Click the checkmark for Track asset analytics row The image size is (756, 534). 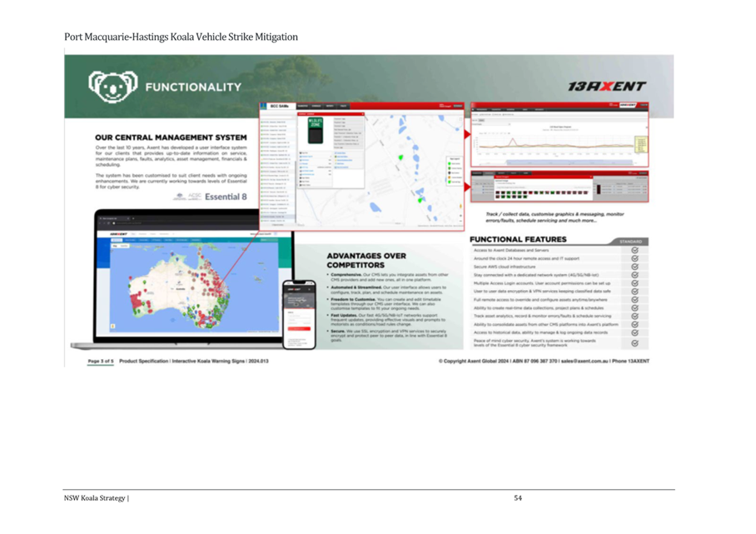(x=634, y=316)
